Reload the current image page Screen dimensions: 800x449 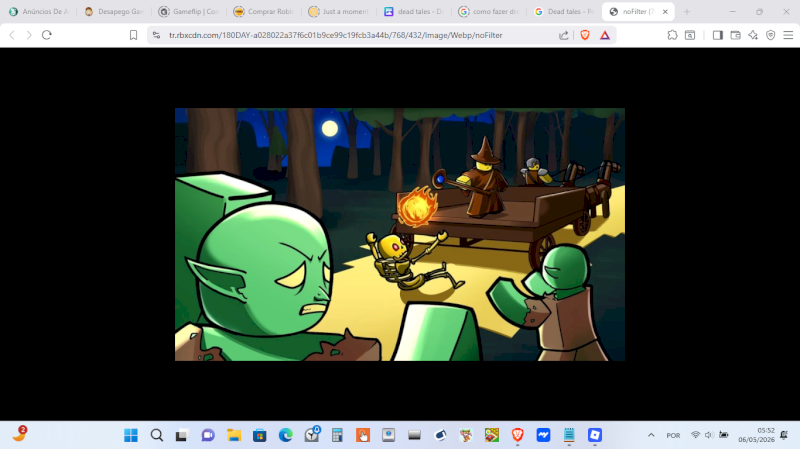pos(47,35)
